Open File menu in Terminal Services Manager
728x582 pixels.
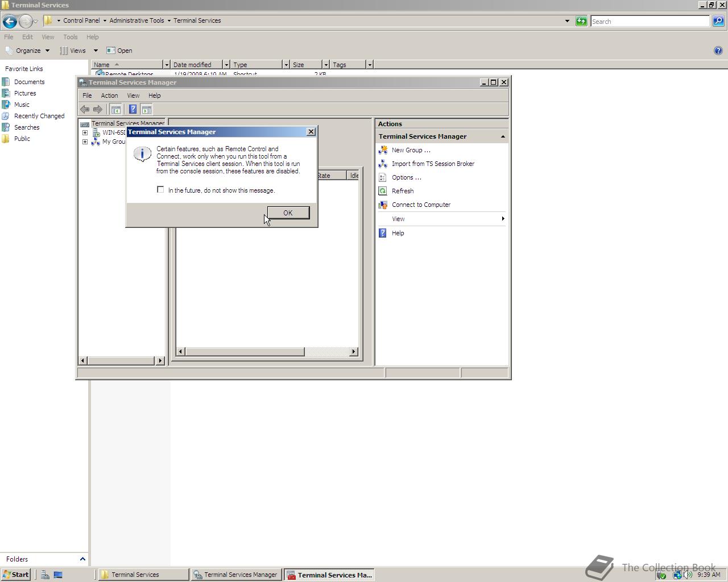pos(87,95)
